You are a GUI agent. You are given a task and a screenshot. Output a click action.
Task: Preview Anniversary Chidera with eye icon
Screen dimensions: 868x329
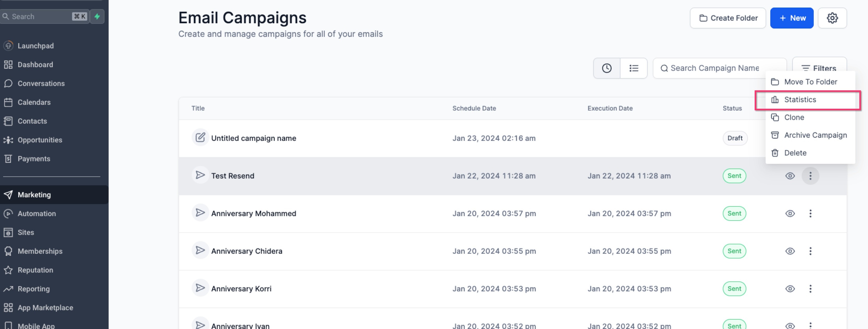[x=790, y=251]
